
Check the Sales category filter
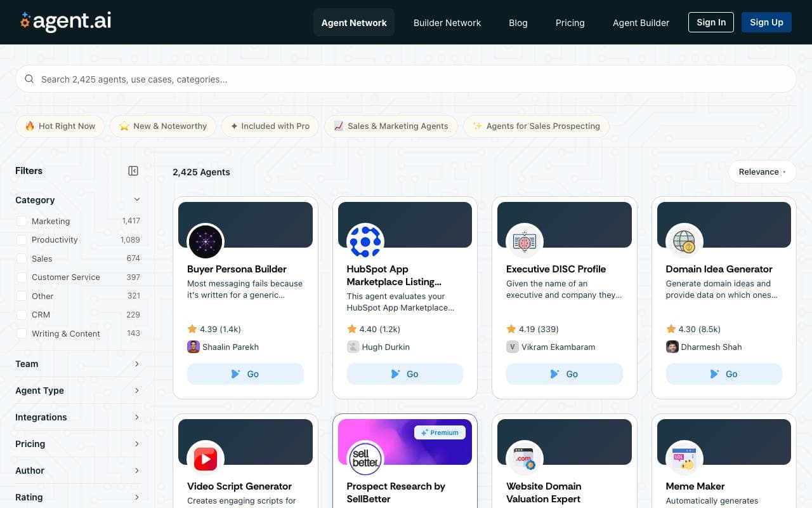(22, 258)
